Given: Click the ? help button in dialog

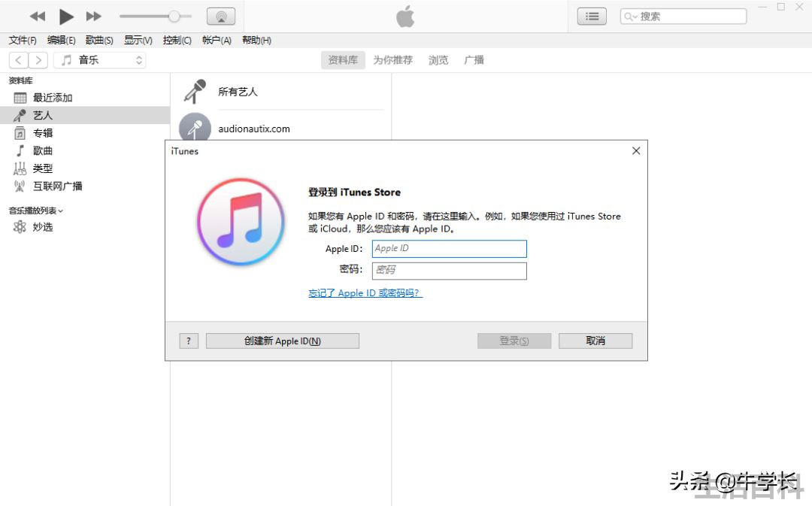Looking at the screenshot, I should click(189, 341).
